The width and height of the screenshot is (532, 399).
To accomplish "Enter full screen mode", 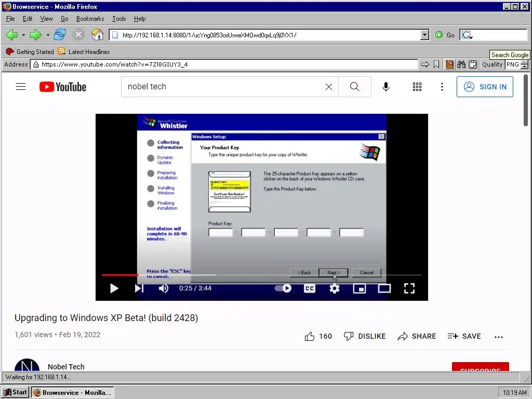I will coord(409,288).
